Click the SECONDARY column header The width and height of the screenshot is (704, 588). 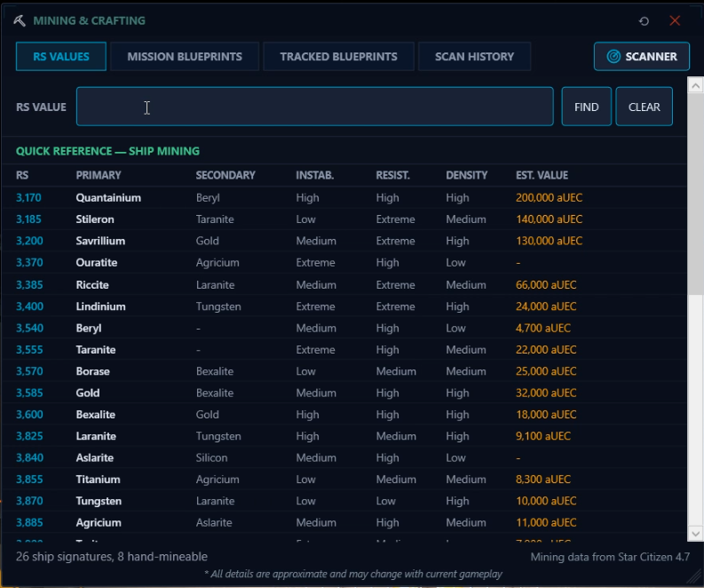tap(225, 175)
